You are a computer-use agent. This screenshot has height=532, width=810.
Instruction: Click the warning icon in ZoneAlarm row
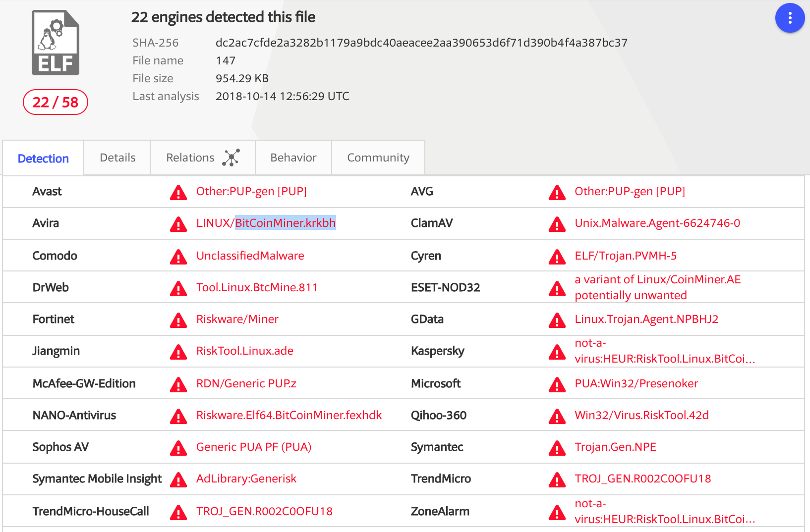[x=557, y=512]
